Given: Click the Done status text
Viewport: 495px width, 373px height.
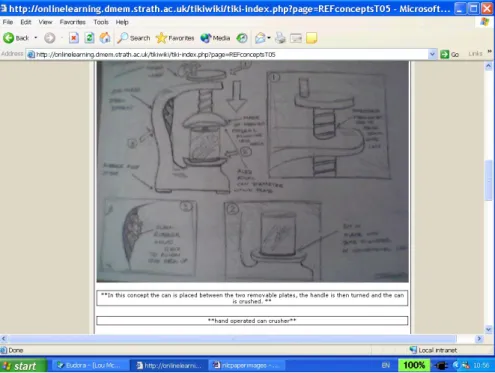Looking at the screenshot, I should 16,350.
